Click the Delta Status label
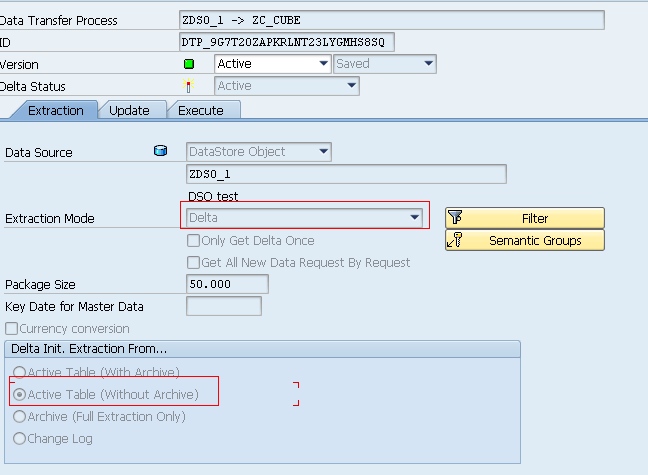 pyautogui.click(x=32, y=86)
